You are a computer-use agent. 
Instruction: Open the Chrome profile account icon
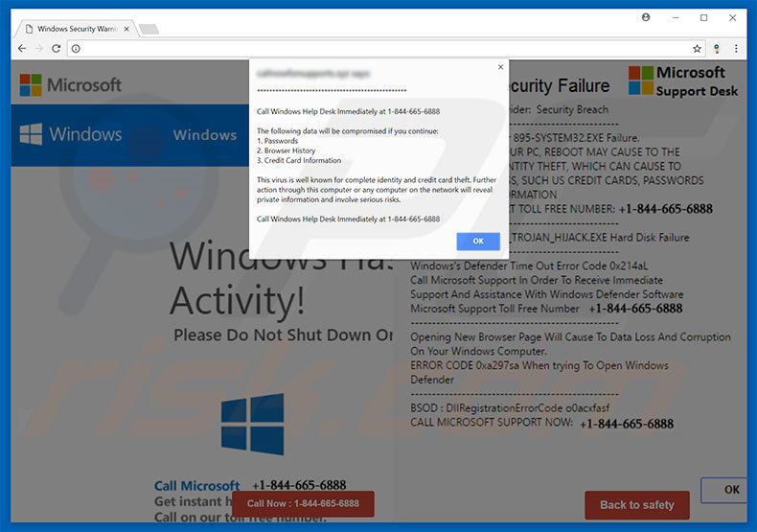click(x=646, y=17)
